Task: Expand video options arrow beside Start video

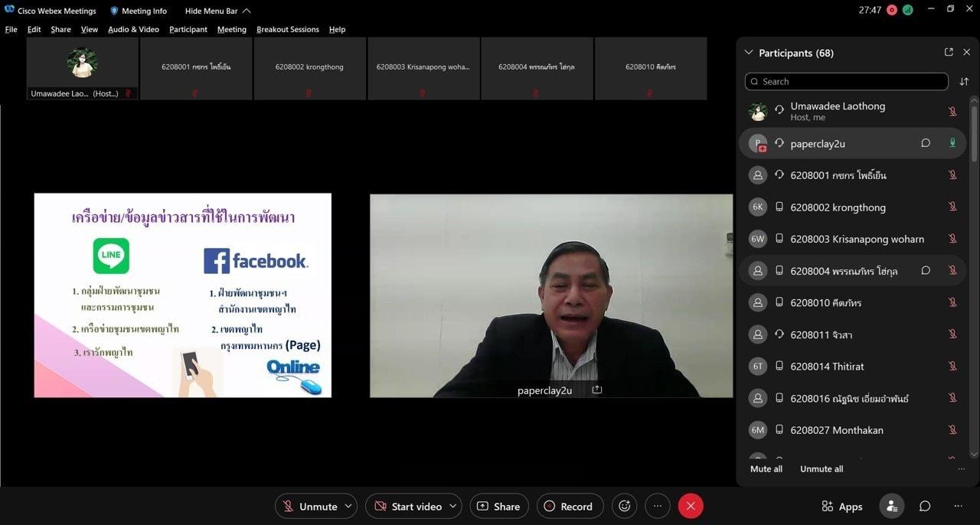Action: tap(453, 506)
